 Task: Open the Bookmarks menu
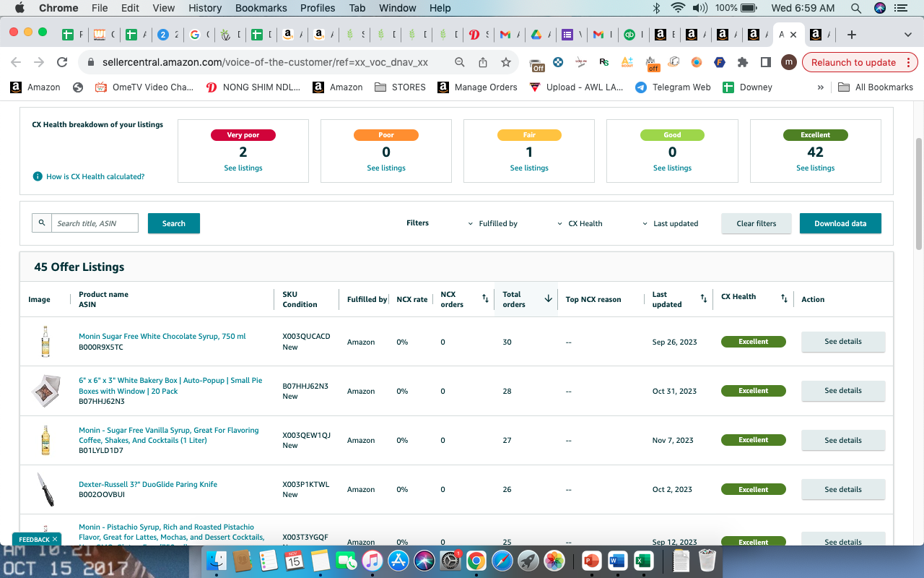pyautogui.click(x=261, y=8)
